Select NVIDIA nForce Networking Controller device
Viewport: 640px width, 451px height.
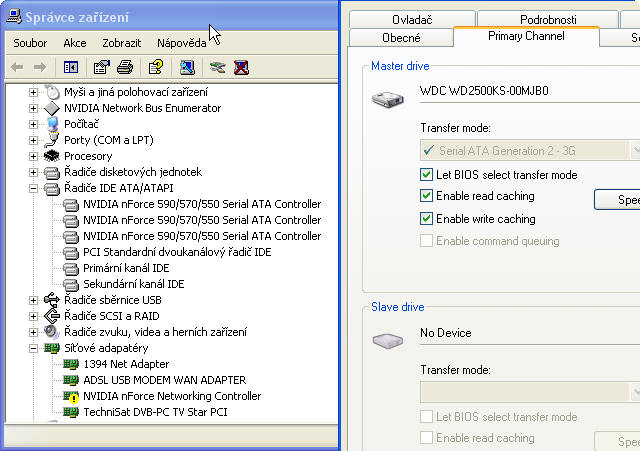[x=171, y=396]
